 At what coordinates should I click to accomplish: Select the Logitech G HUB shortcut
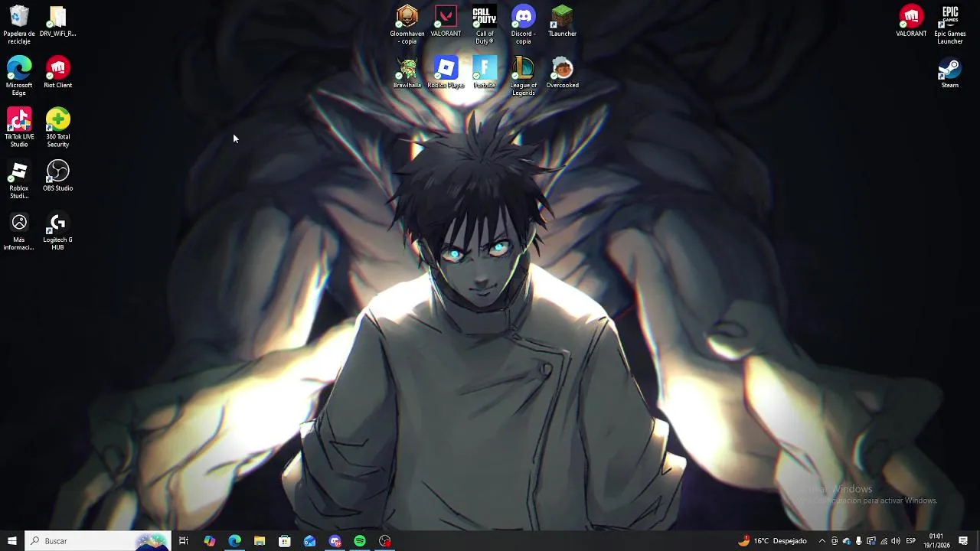[57, 231]
